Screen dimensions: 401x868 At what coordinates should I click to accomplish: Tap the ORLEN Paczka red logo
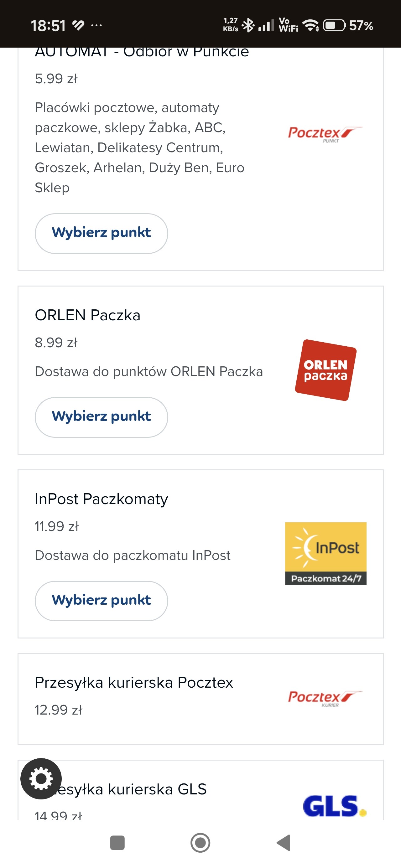coord(325,370)
